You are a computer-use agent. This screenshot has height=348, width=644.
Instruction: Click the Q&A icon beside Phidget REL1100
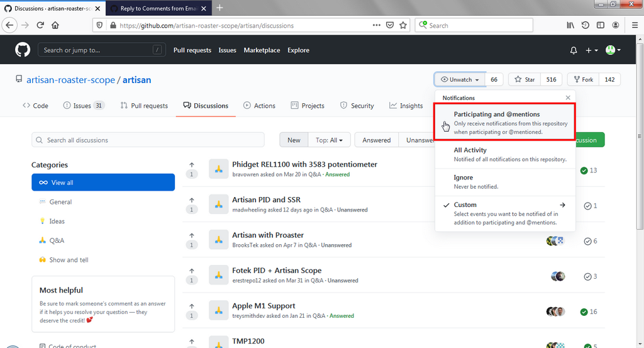click(x=218, y=169)
